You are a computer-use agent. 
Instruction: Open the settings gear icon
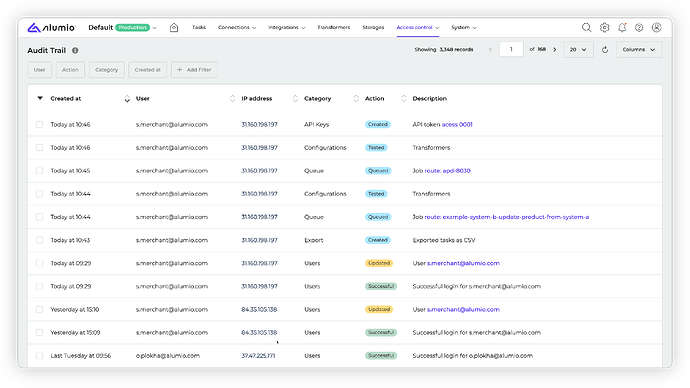(x=604, y=28)
